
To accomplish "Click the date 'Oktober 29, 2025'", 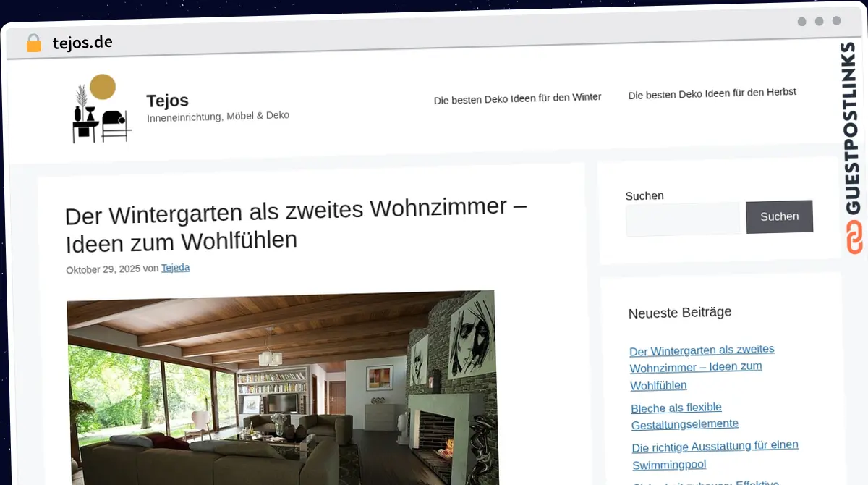I will pyautogui.click(x=103, y=269).
